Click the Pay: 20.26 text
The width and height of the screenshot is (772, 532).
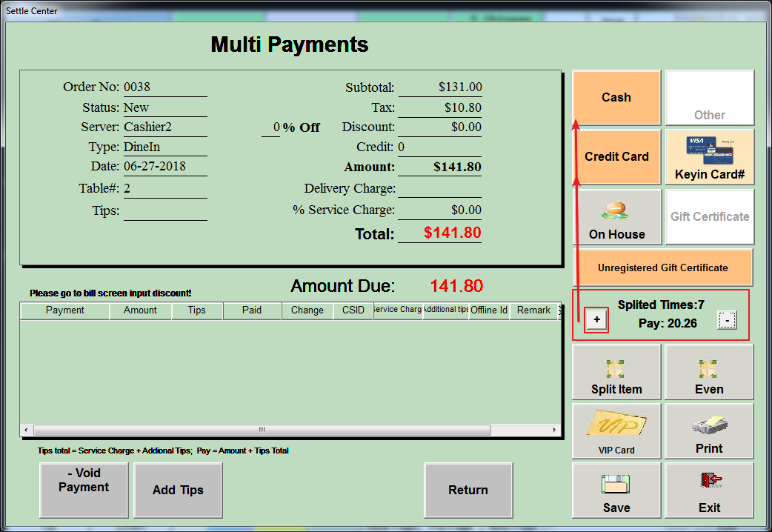pos(668,324)
